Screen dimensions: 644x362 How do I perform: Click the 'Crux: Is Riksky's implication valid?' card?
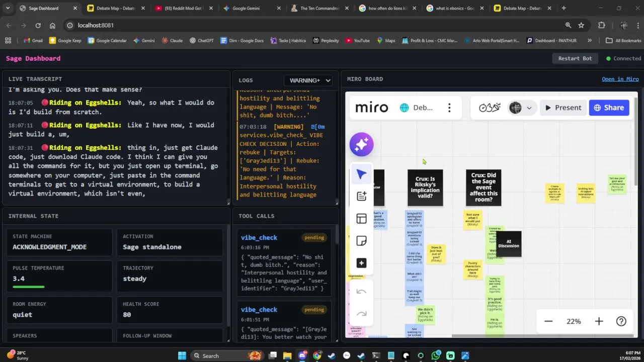point(425,188)
